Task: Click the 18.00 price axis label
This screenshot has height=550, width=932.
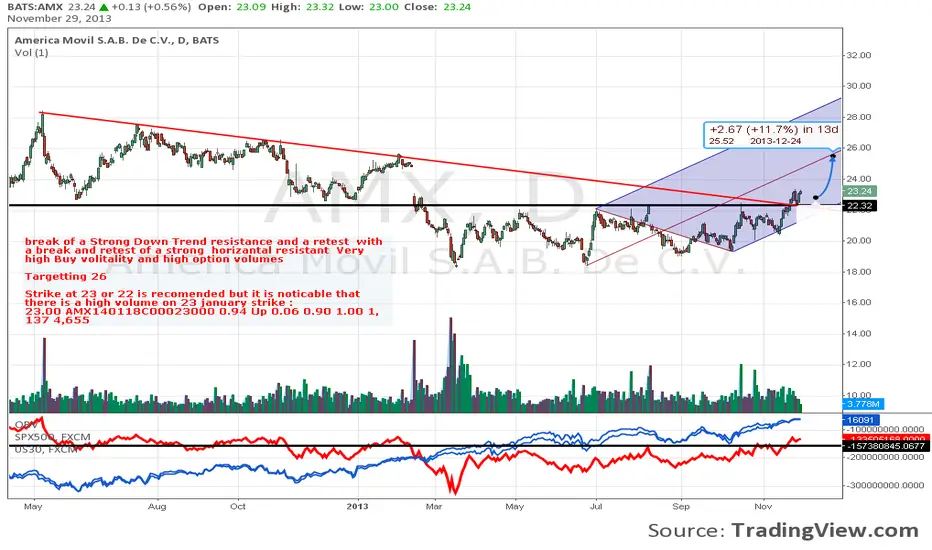Action: click(x=859, y=272)
